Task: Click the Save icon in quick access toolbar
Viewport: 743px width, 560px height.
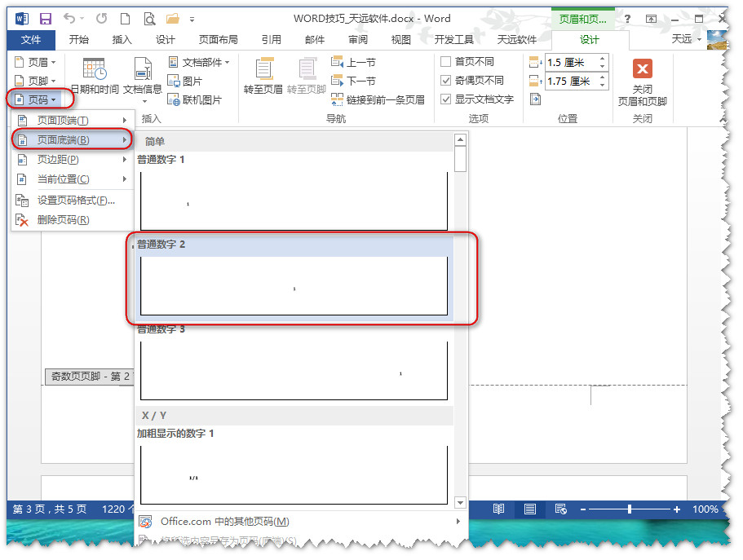Action: (x=46, y=18)
